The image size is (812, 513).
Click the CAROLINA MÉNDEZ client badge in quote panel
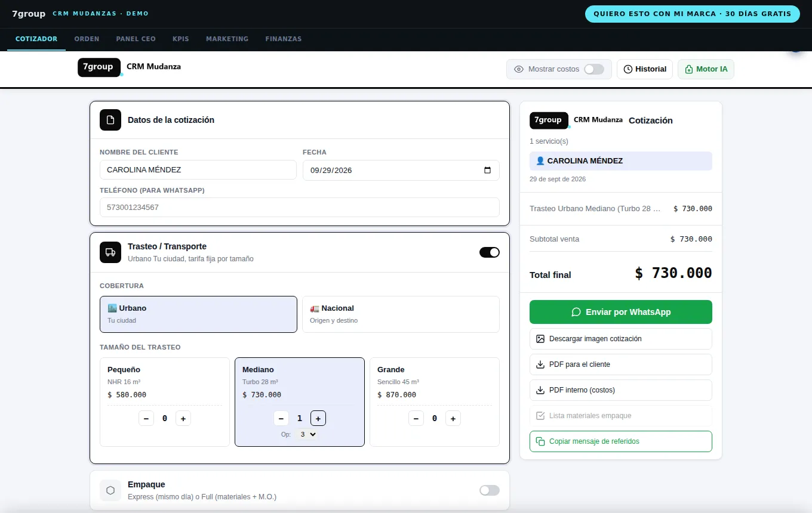coord(621,161)
